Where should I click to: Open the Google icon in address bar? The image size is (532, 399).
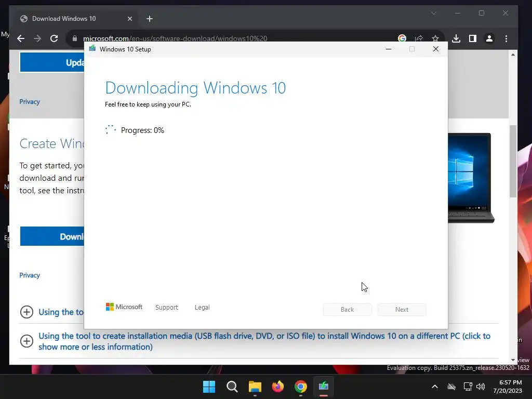pos(402,38)
